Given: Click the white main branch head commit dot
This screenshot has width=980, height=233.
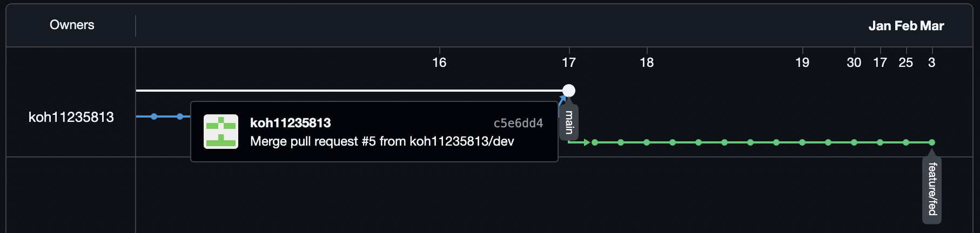Looking at the screenshot, I should (x=568, y=91).
